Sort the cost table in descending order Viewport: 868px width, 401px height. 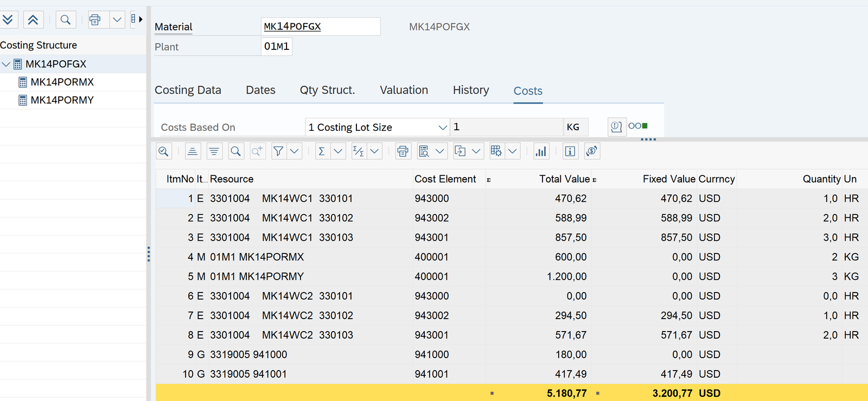214,151
